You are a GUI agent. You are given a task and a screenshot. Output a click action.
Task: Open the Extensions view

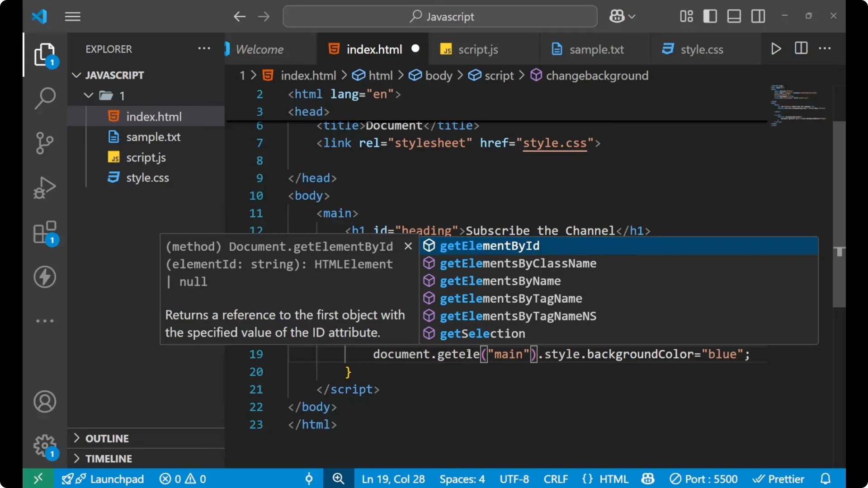tap(45, 232)
